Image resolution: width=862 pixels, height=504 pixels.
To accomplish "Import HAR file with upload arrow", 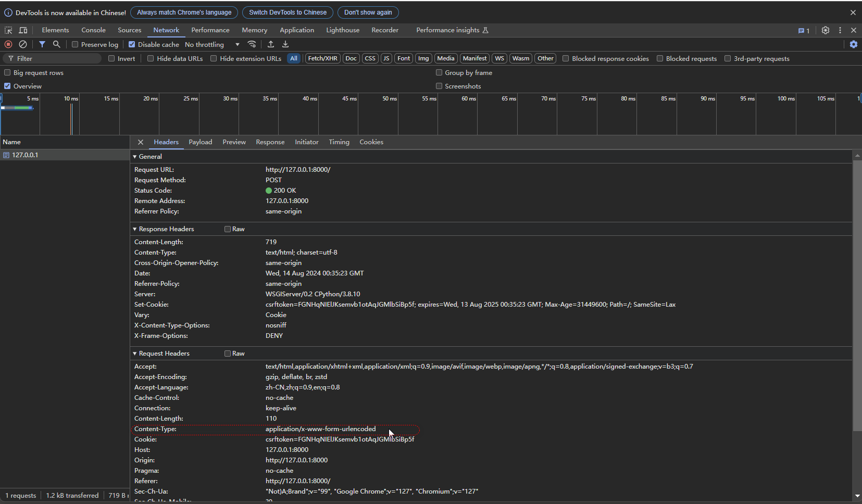I will click(271, 44).
